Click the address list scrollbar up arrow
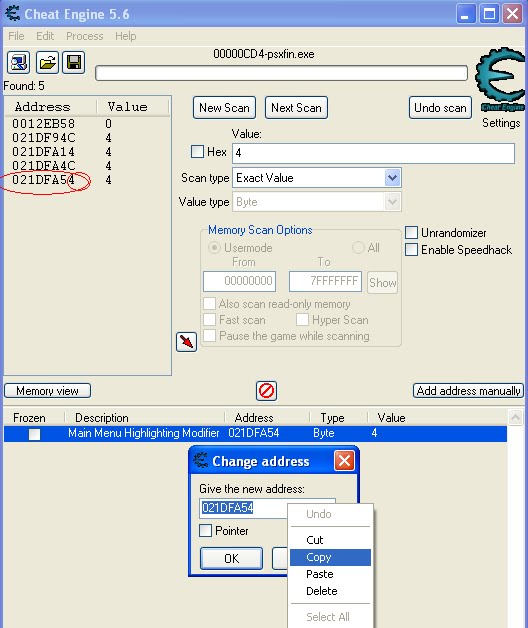 (x=516, y=417)
